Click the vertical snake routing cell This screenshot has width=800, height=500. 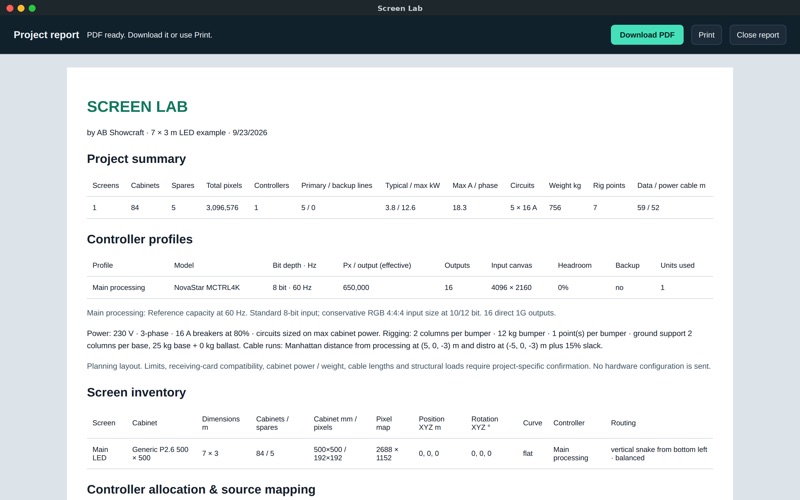click(659, 454)
